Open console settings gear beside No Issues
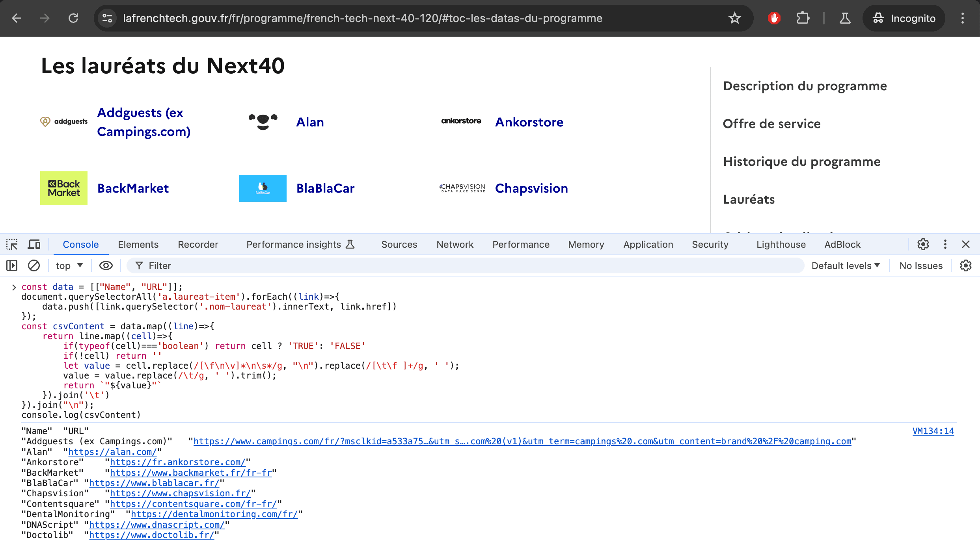The height and width of the screenshot is (540, 980). [x=965, y=266]
